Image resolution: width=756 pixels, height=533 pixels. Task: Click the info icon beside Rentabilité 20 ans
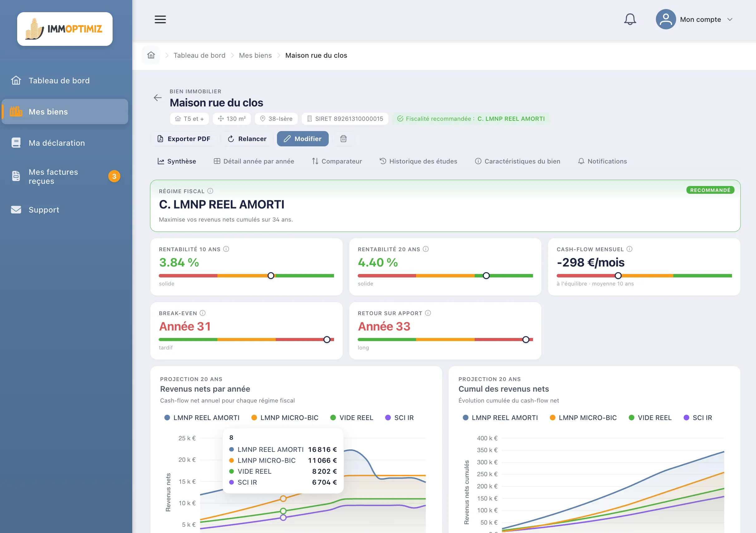tap(426, 249)
